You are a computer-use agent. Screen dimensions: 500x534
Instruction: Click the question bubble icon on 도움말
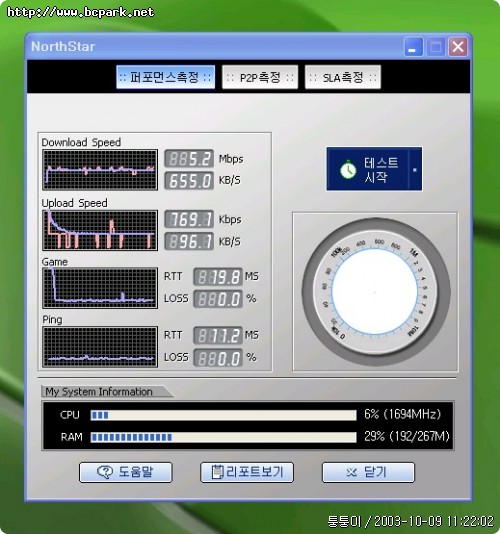pos(105,472)
